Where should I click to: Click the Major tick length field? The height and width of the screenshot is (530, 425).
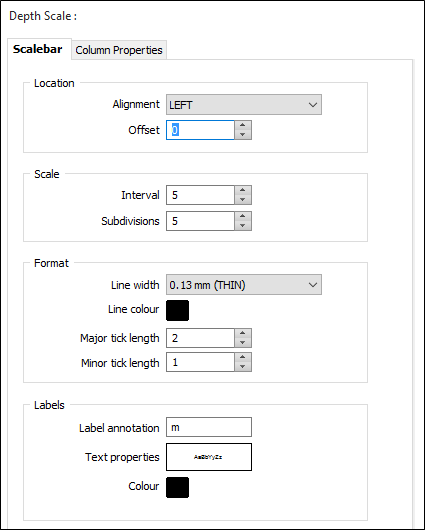200,338
